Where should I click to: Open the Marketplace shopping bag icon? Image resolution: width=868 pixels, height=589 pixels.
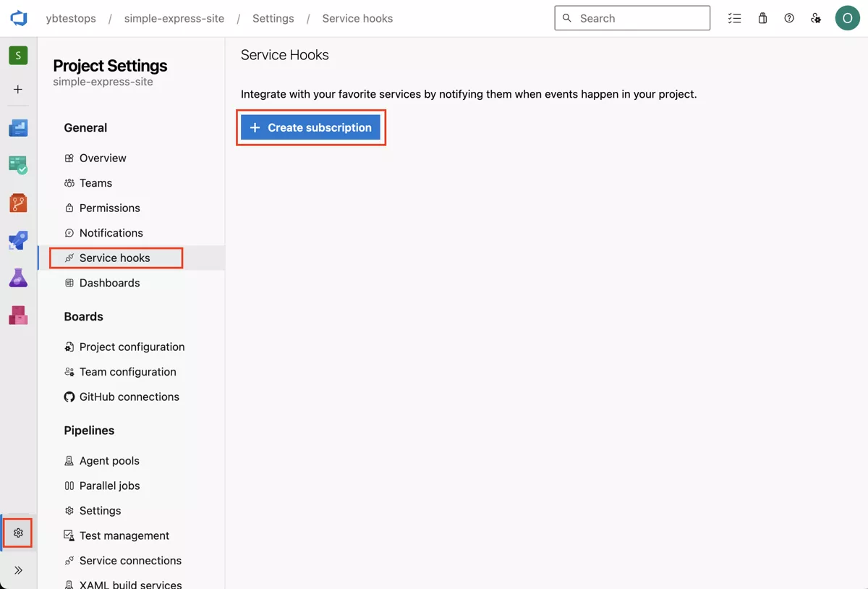(762, 18)
